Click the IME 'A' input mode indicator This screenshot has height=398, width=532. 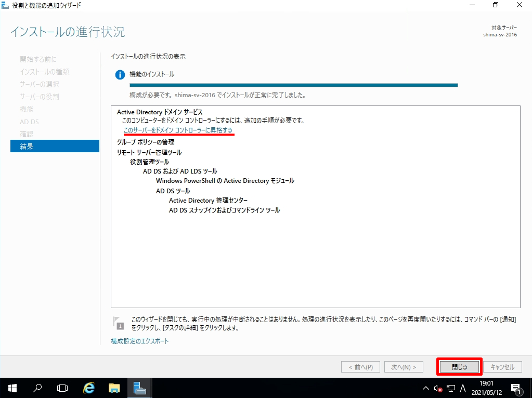[x=463, y=389]
